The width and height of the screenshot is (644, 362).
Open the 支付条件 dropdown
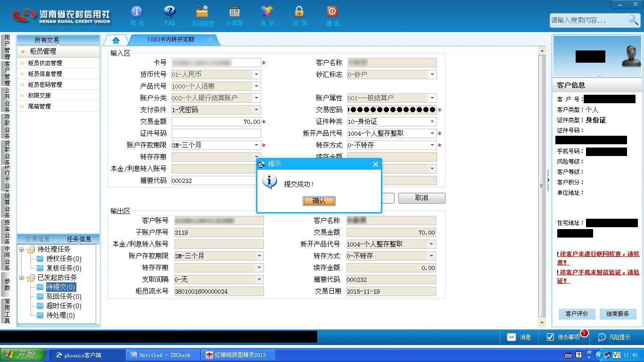(256, 110)
